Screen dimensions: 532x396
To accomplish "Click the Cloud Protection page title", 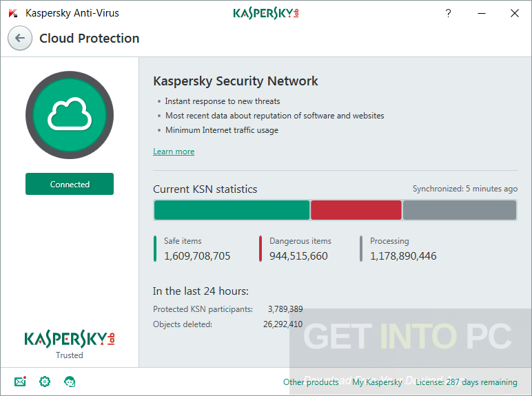I will pos(89,39).
